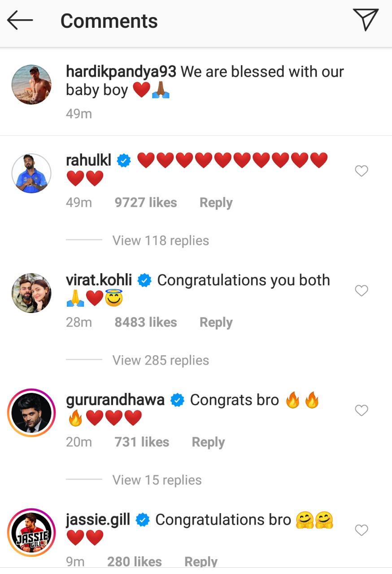
Task: Tap the back arrow icon
Action: pyautogui.click(x=20, y=21)
